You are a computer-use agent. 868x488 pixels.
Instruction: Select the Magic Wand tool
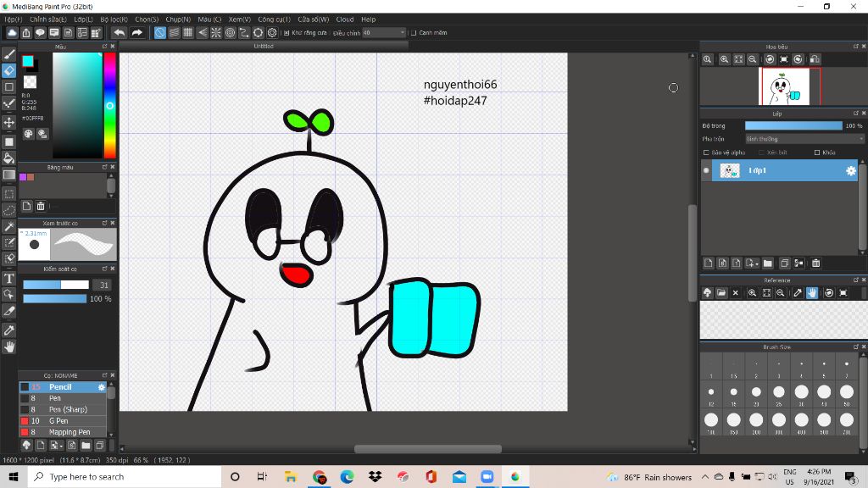click(8, 226)
